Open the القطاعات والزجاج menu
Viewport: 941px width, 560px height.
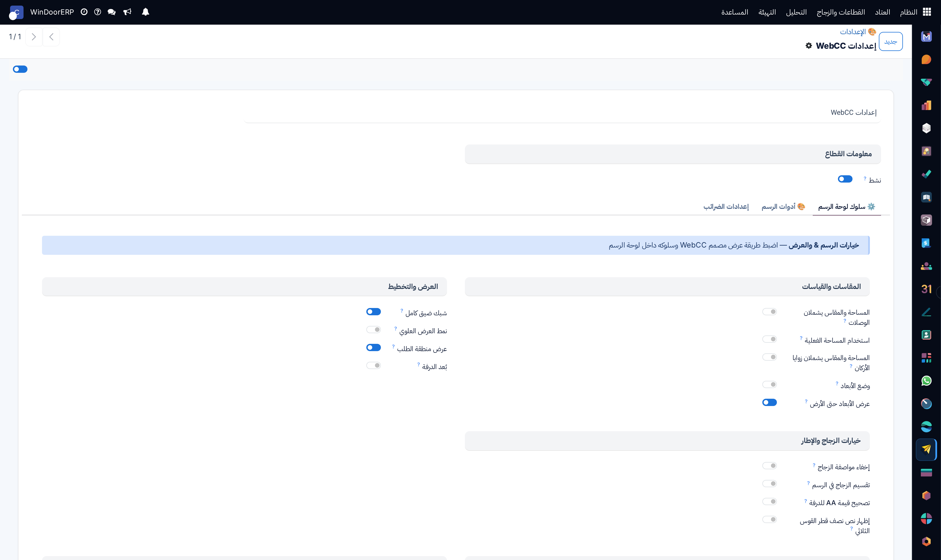840,12
